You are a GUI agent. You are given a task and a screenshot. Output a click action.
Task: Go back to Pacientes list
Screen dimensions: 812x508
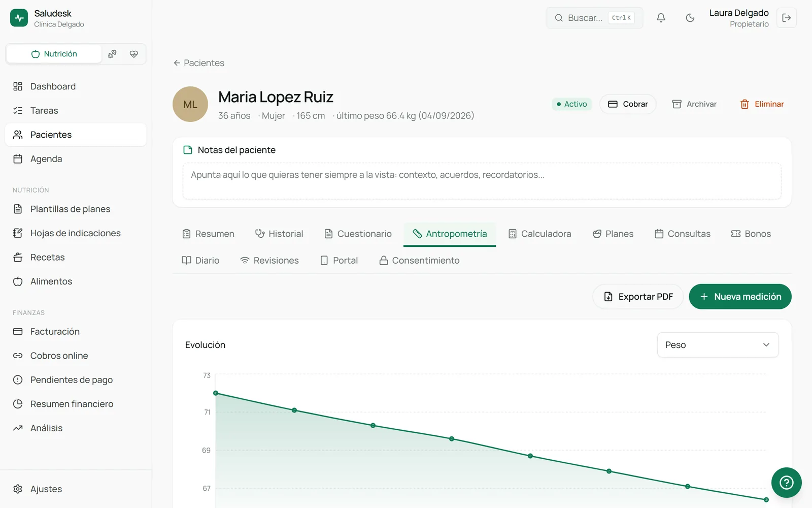(x=198, y=63)
